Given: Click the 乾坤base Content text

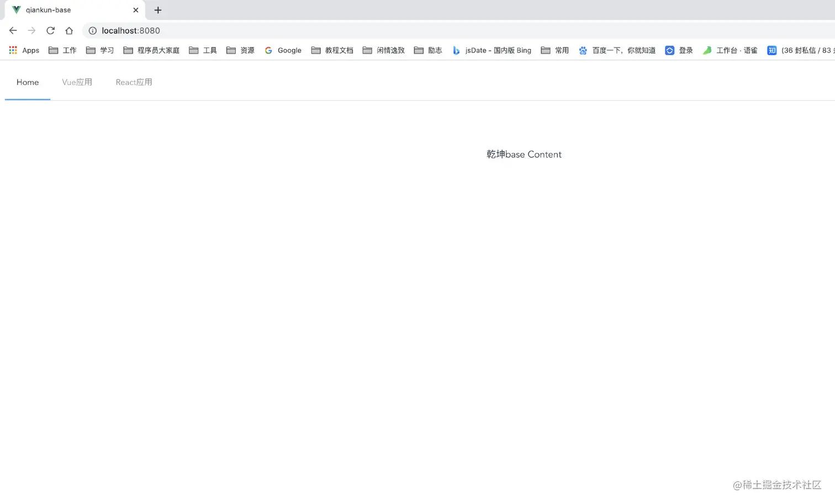Looking at the screenshot, I should (x=524, y=155).
